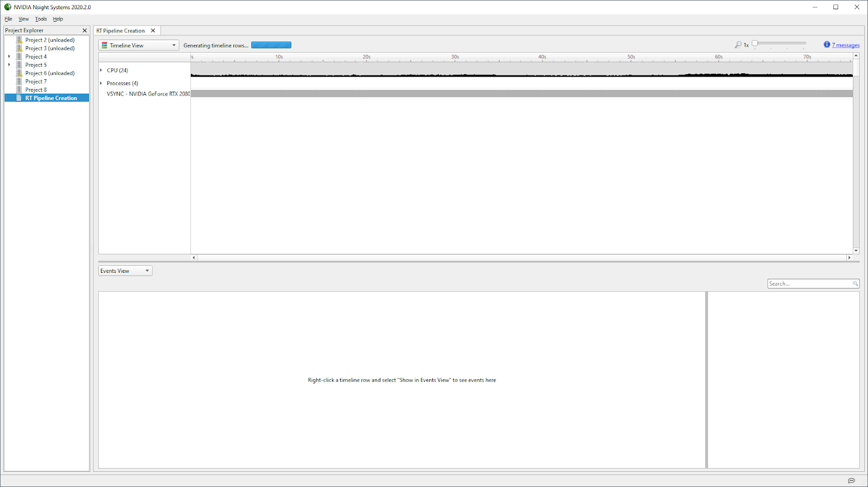The height and width of the screenshot is (487, 868).
Task: Click the 50s marker on timeline ruler
Action: (631, 56)
